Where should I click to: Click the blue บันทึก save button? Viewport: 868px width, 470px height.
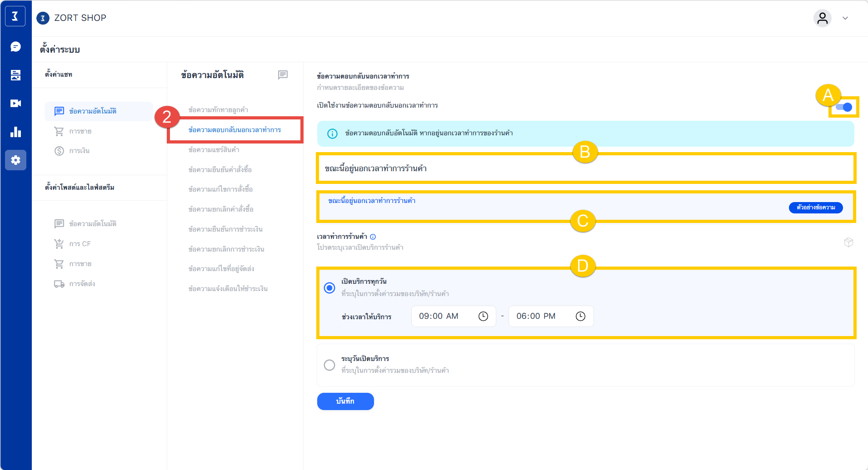(345, 401)
